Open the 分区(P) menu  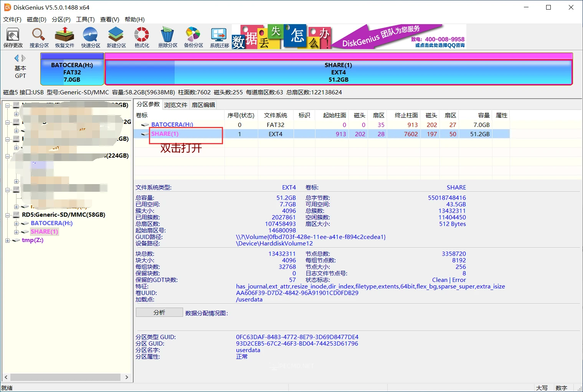pos(61,20)
